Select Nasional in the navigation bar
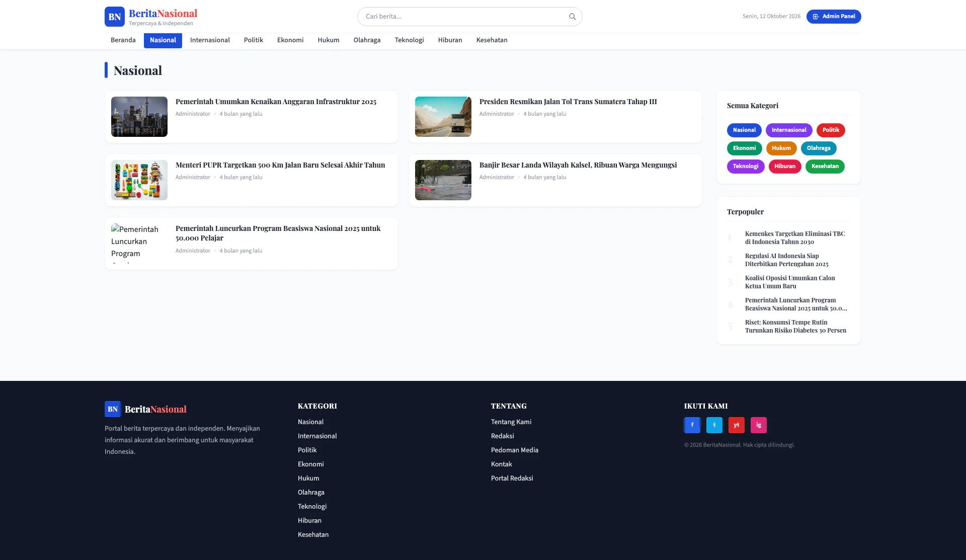Image resolution: width=966 pixels, height=560 pixels. coord(163,40)
